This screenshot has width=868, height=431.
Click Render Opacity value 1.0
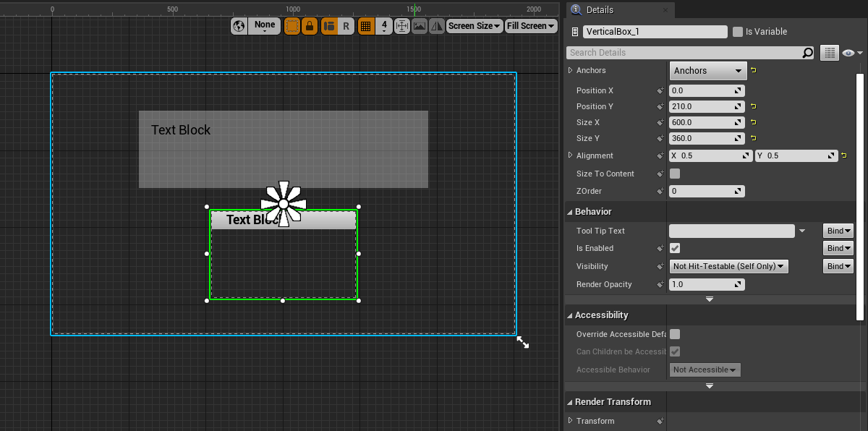click(x=707, y=285)
